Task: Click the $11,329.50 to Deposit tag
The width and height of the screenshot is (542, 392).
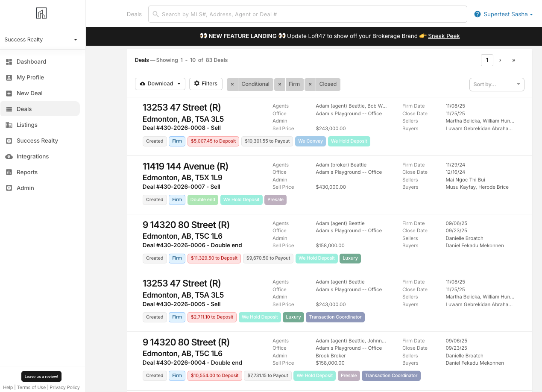Action: point(214,258)
